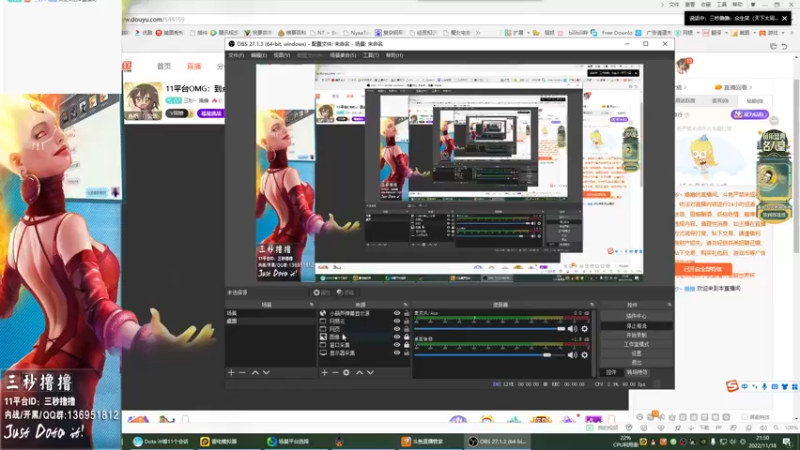
Task: Open the Edit menu in OBS
Action: (259, 55)
